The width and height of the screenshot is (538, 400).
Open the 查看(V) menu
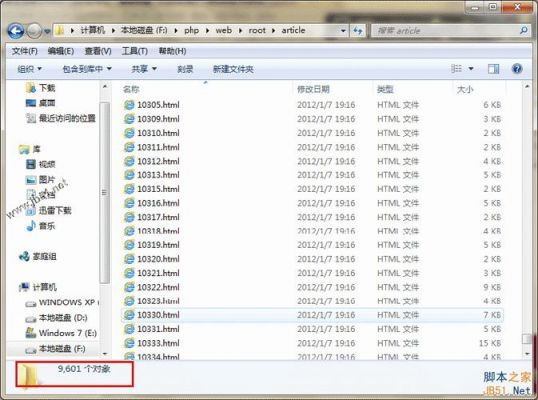(x=98, y=51)
